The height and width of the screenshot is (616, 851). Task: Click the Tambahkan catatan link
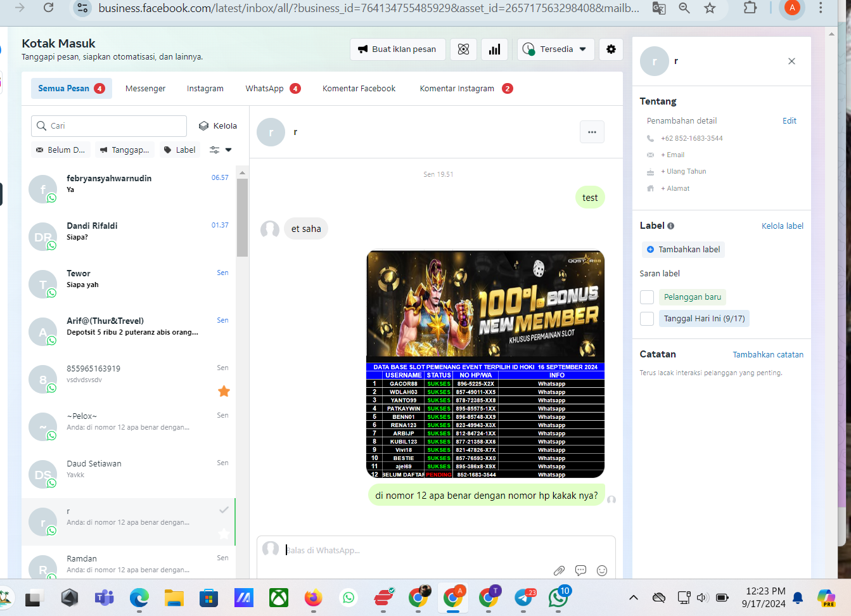(x=768, y=355)
